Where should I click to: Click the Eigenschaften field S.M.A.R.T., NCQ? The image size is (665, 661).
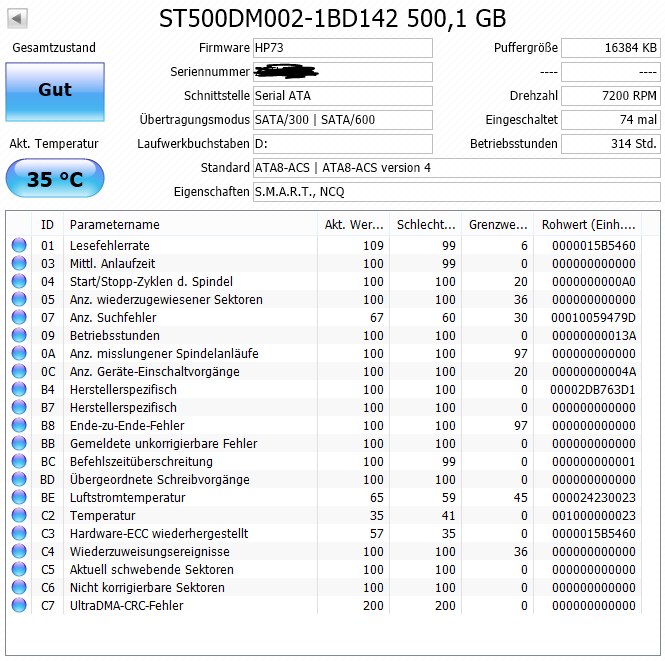tap(457, 192)
